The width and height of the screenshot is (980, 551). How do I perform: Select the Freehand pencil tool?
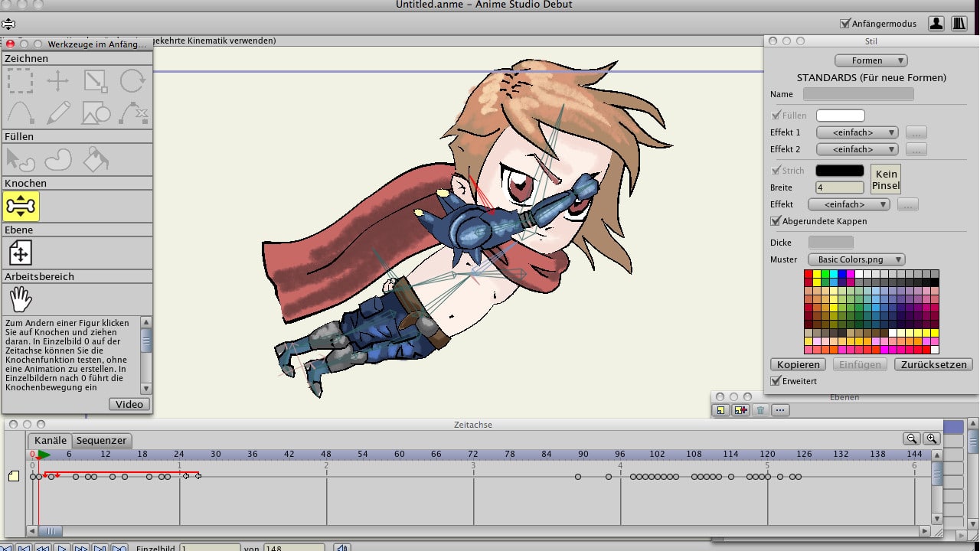click(58, 112)
